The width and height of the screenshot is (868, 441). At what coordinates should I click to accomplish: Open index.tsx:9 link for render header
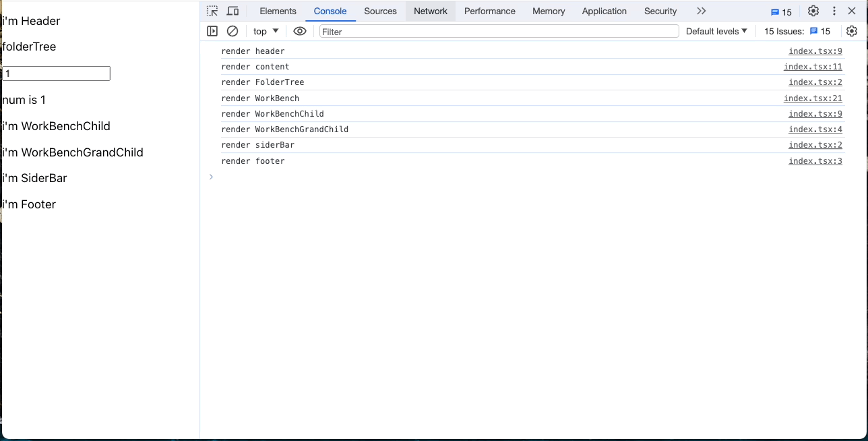tap(815, 51)
